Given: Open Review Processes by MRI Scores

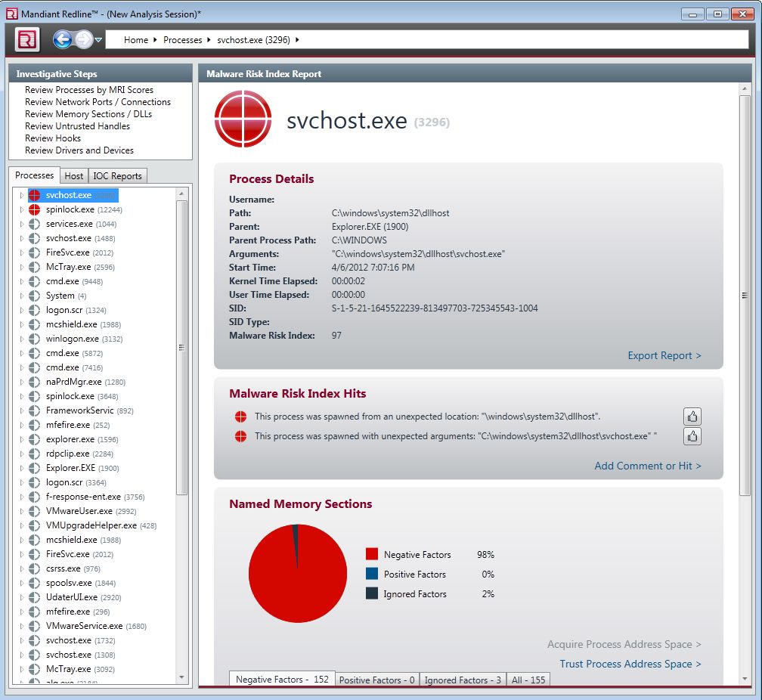Looking at the screenshot, I should coord(89,90).
